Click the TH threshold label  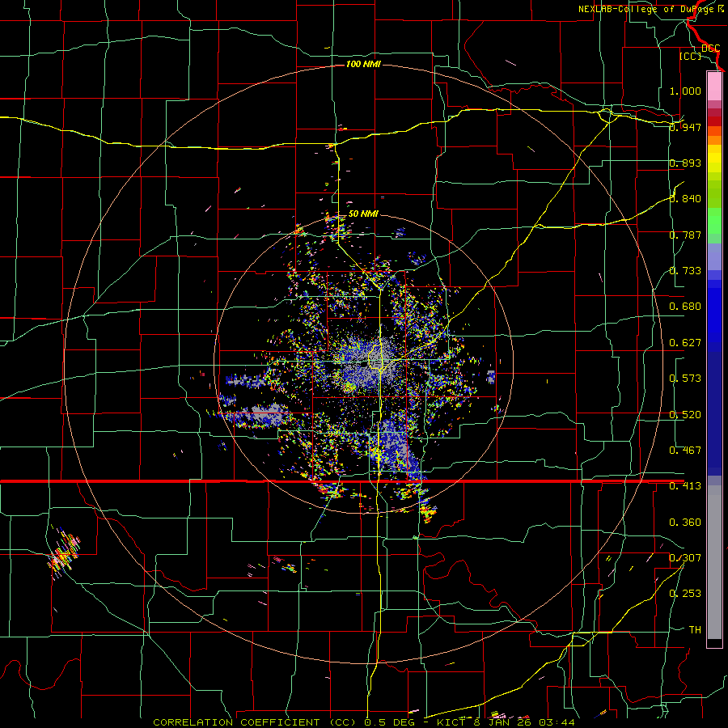695,630
